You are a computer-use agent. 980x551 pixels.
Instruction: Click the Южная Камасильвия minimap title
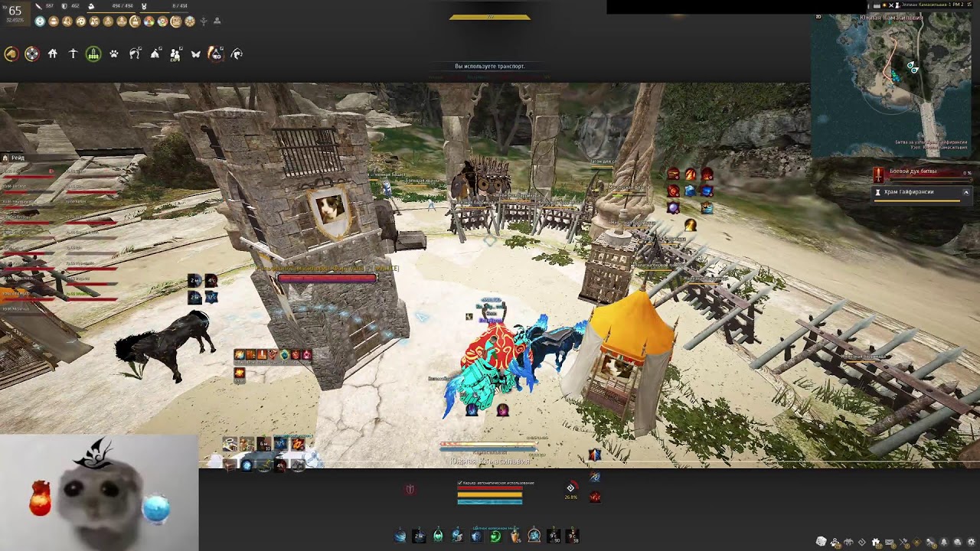(x=891, y=18)
